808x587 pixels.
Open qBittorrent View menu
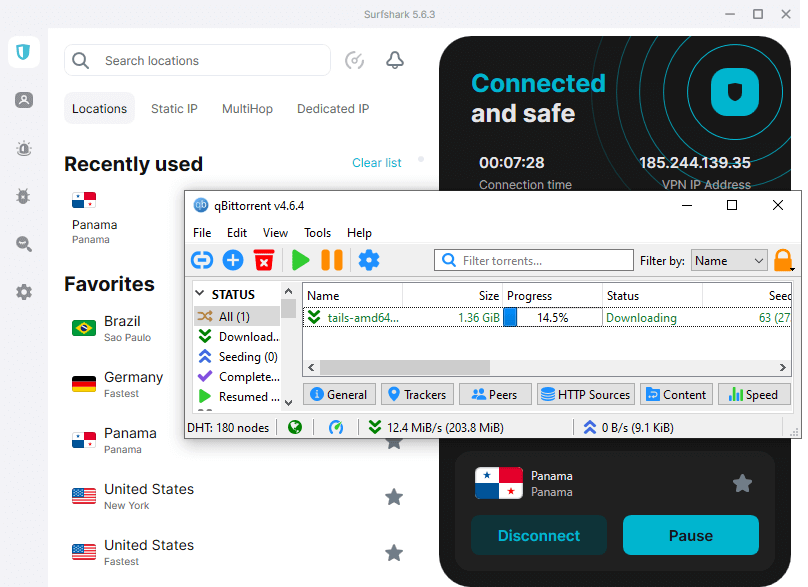tap(275, 233)
